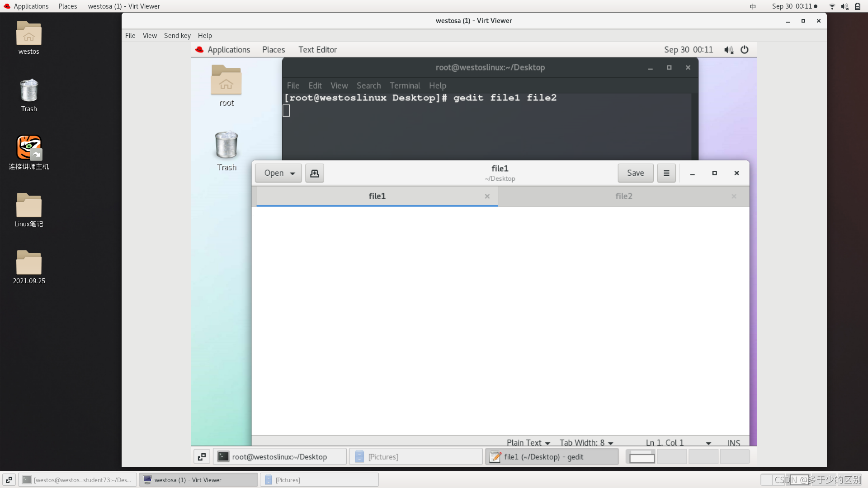Click the Save button
The width and height of the screenshot is (868, 488).
click(x=635, y=173)
